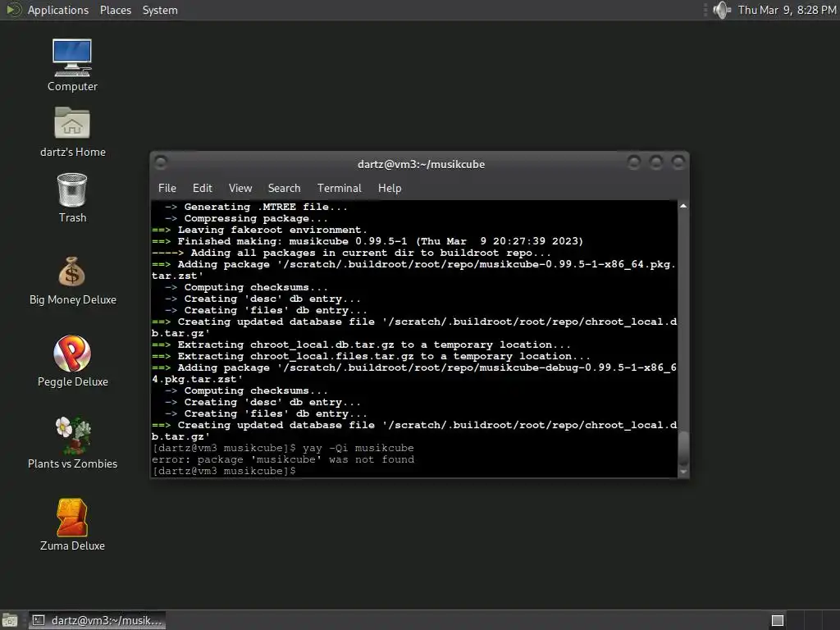Click 'Extracting chroot_local.db.tar.gz' line
The width and height of the screenshot is (840, 630).
[x=361, y=345]
